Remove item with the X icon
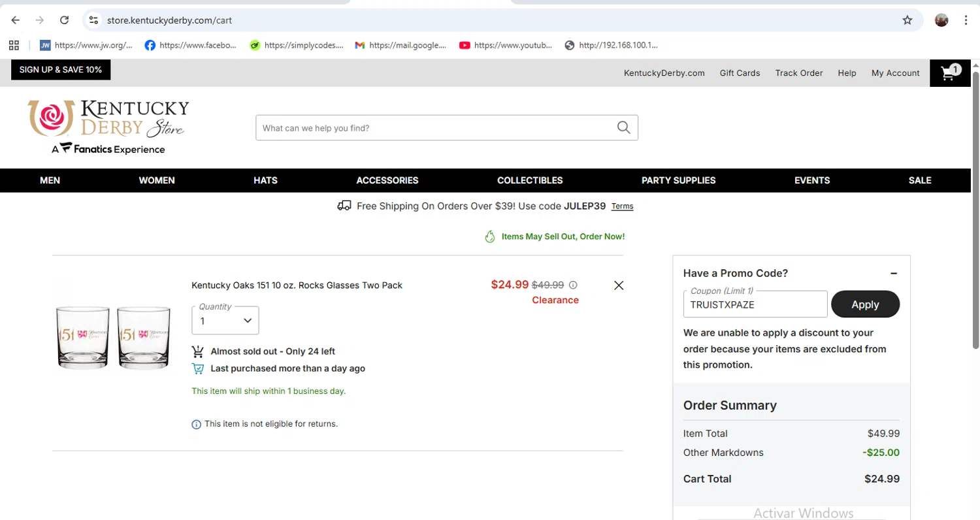This screenshot has height=520, width=980. click(x=619, y=285)
